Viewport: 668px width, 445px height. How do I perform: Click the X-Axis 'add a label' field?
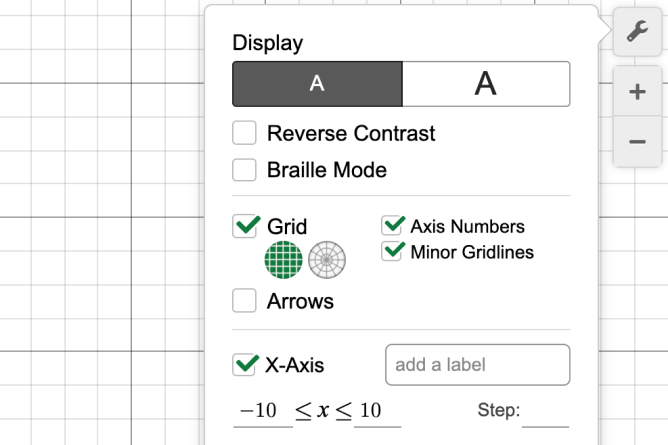[x=477, y=365]
